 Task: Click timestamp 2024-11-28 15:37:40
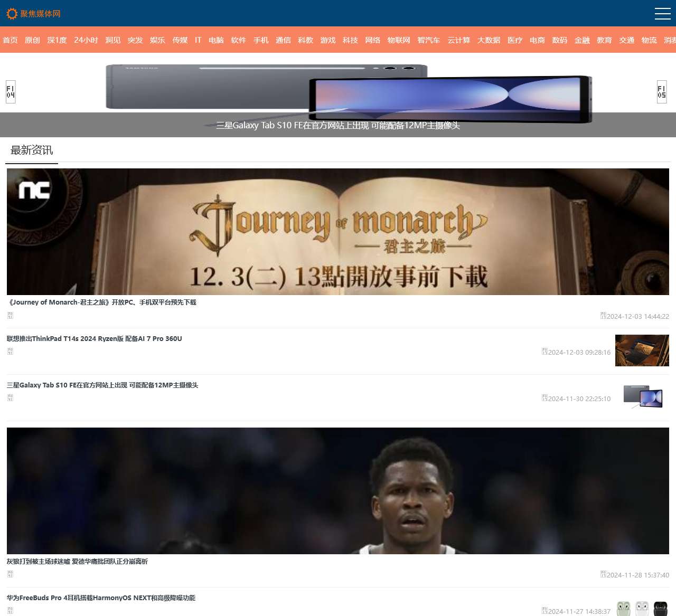pos(638,575)
